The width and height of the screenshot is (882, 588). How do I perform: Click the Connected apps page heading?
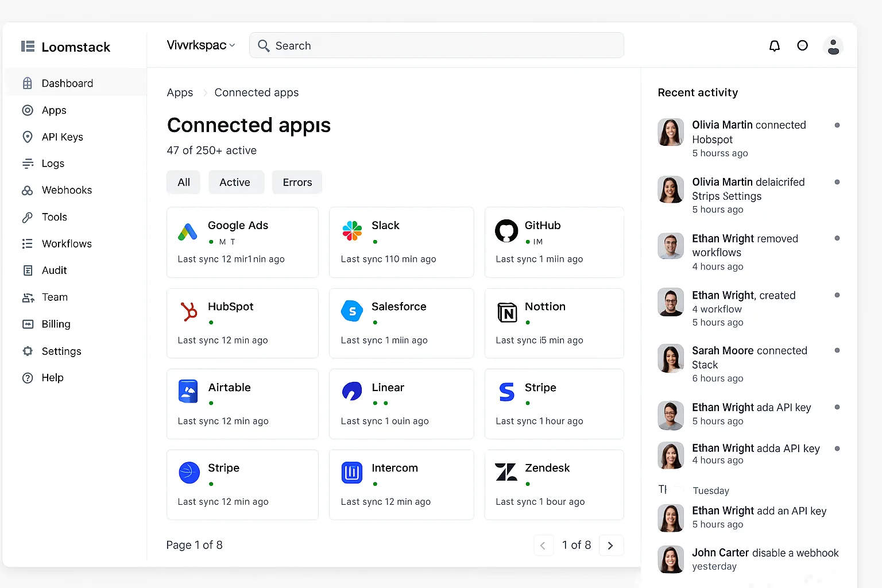[x=249, y=125]
